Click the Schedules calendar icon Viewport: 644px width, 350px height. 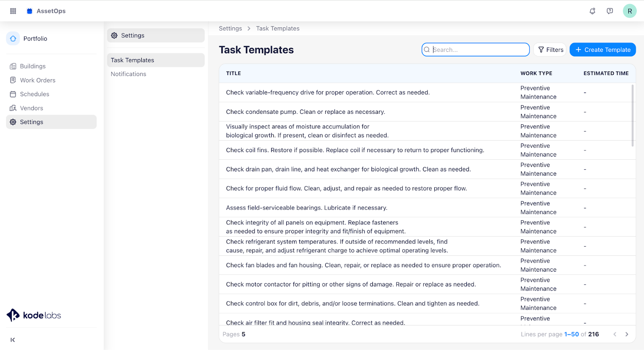(13, 94)
